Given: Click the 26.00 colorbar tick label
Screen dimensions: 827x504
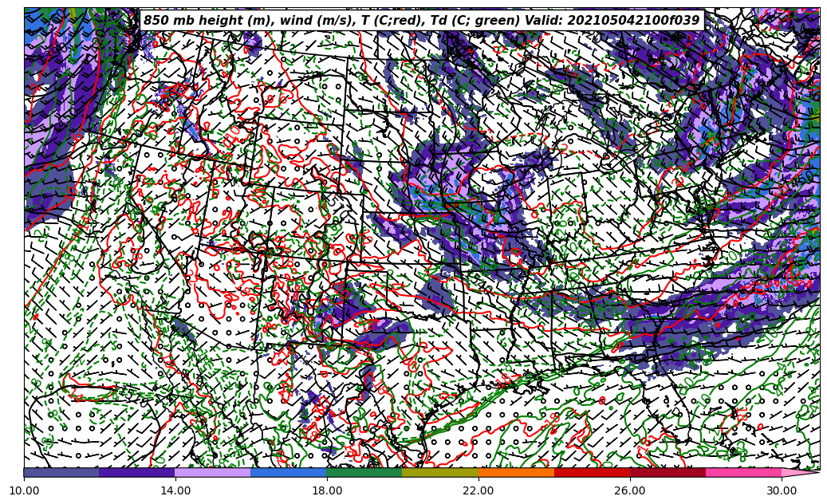Looking at the screenshot, I should pos(630,490).
